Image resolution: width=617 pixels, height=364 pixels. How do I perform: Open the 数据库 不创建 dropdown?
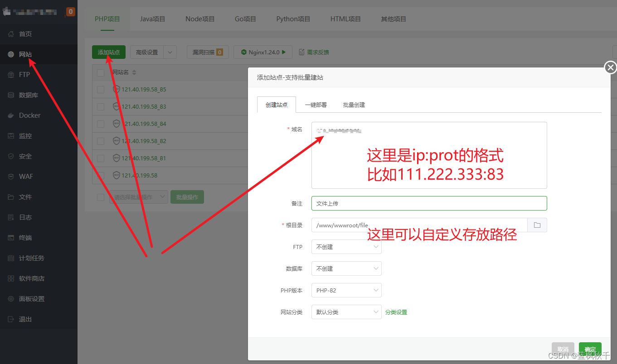(x=346, y=268)
